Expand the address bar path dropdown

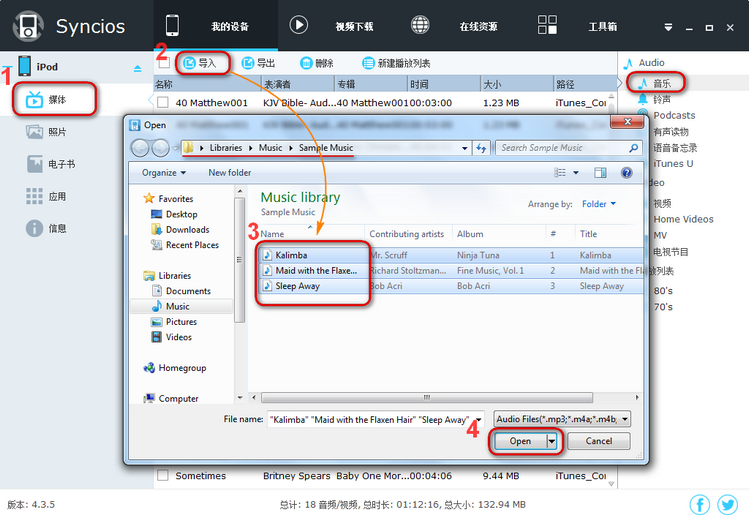[x=464, y=149]
